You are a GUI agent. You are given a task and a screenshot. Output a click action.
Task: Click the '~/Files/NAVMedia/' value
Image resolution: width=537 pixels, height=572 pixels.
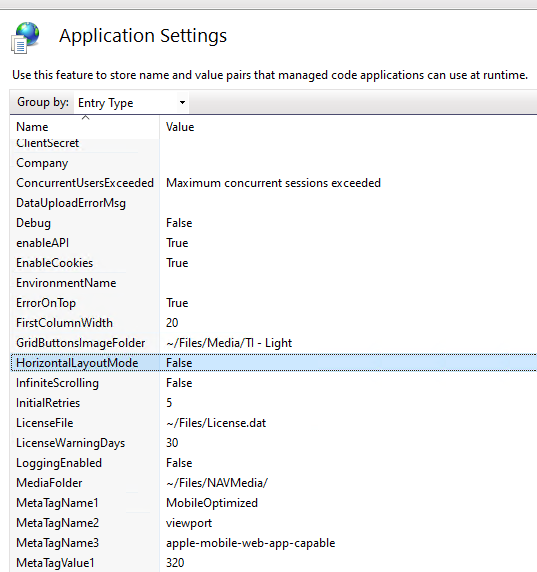click(x=217, y=483)
